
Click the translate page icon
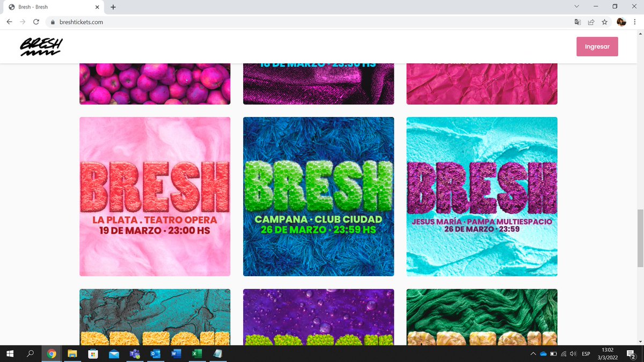(577, 22)
